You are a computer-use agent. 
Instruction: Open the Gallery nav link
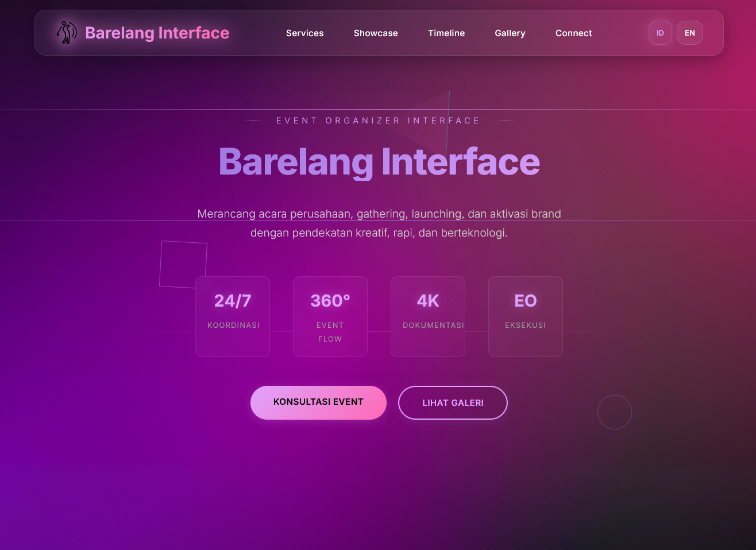[510, 33]
